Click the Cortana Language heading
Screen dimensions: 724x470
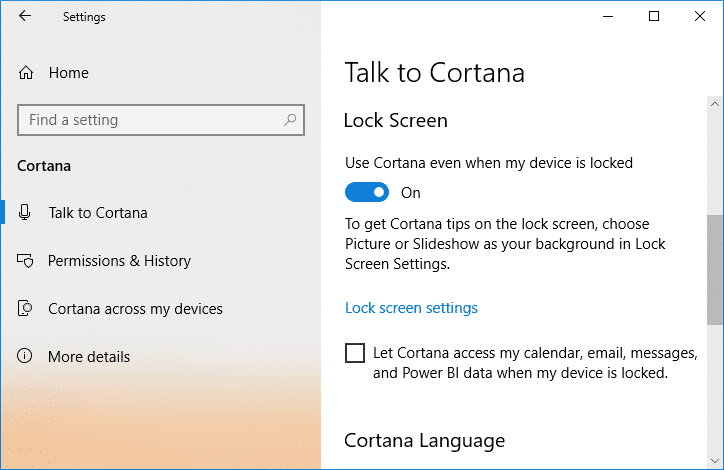424,441
